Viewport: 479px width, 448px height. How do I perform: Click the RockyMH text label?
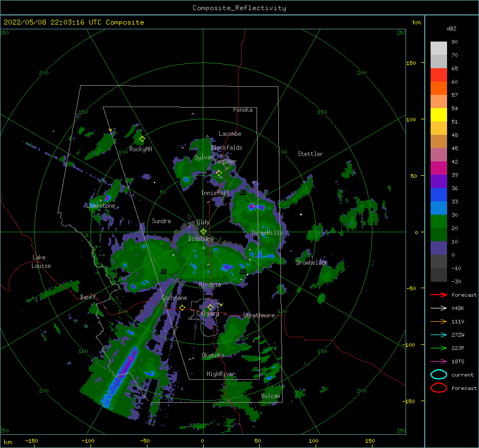[x=141, y=149]
